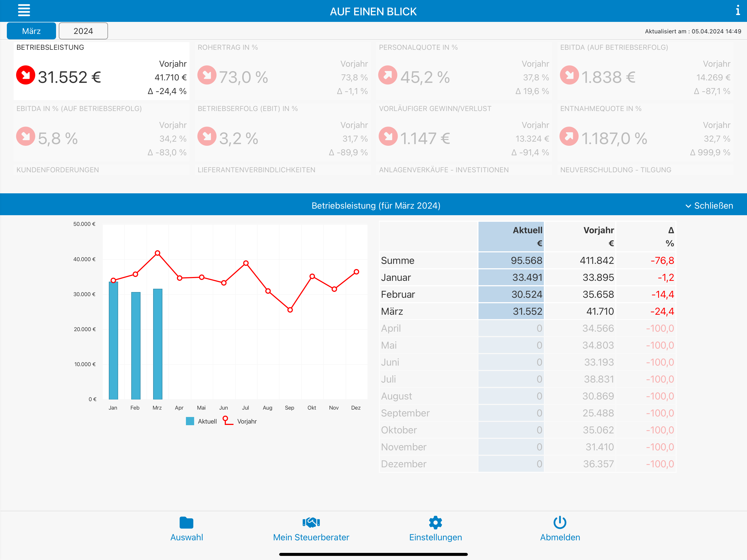Click the Entnahmequote up-arrow icon

point(569,136)
